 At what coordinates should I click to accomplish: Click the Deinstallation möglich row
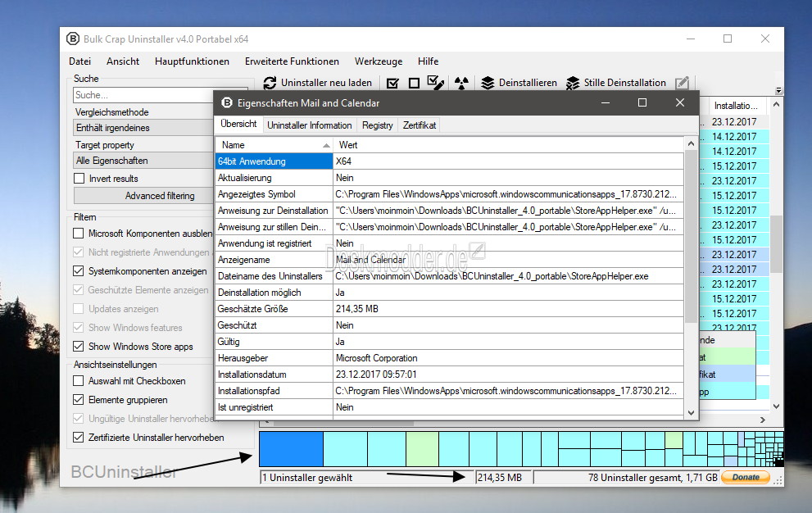tap(450, 293)
